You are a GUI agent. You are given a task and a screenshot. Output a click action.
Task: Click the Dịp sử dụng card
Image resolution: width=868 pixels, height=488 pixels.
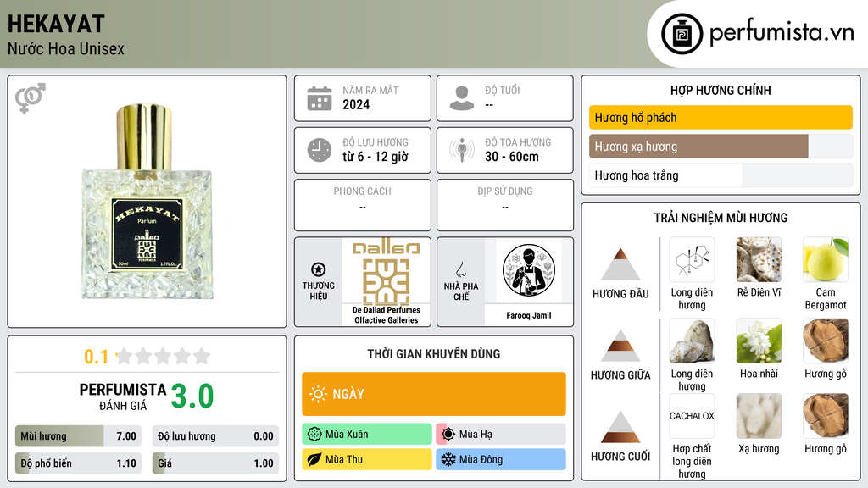tap(505, 205)
